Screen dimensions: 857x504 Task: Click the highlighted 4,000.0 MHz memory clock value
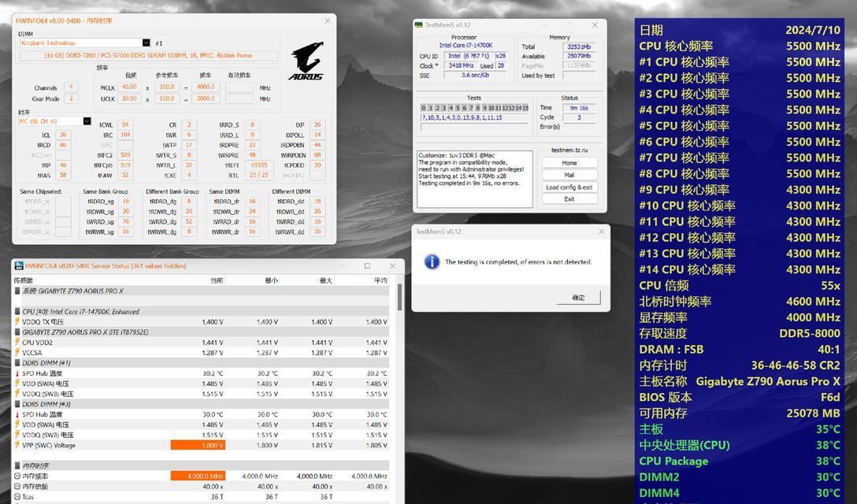(x=198, y=476)
